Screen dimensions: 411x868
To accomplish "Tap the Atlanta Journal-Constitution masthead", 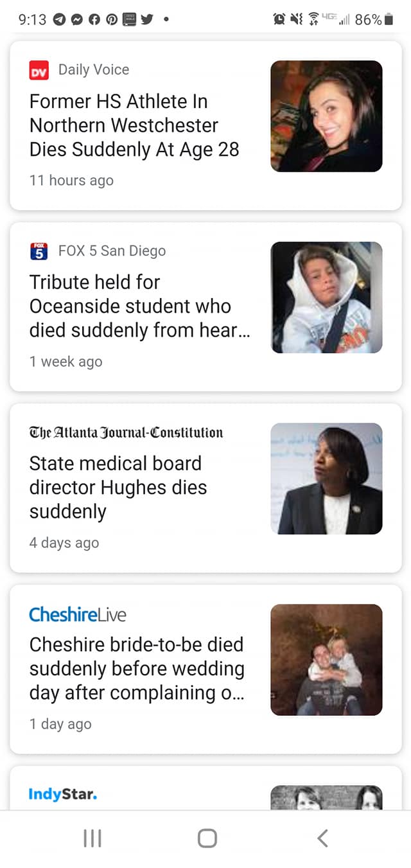I will coord(126,432).
